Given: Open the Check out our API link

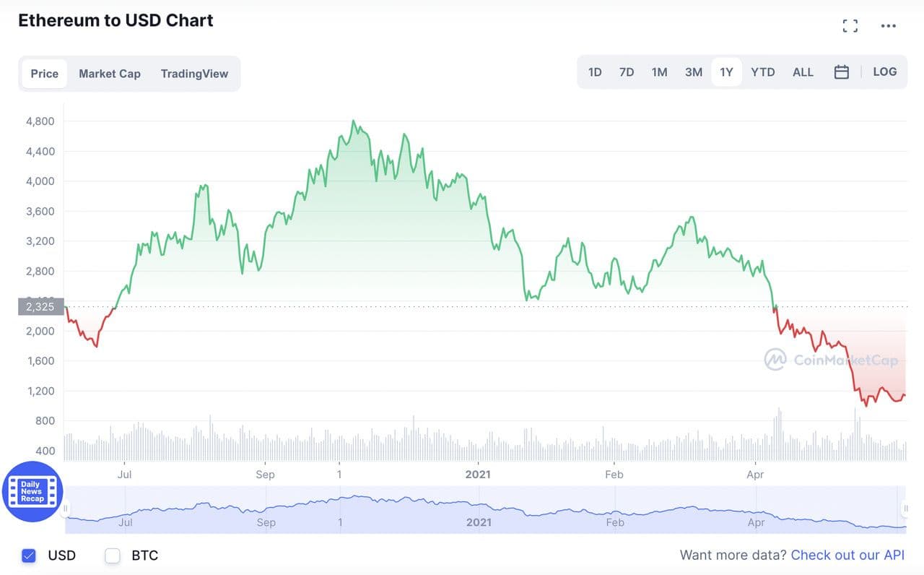Looking at the screenshot, I should [847, 555].
